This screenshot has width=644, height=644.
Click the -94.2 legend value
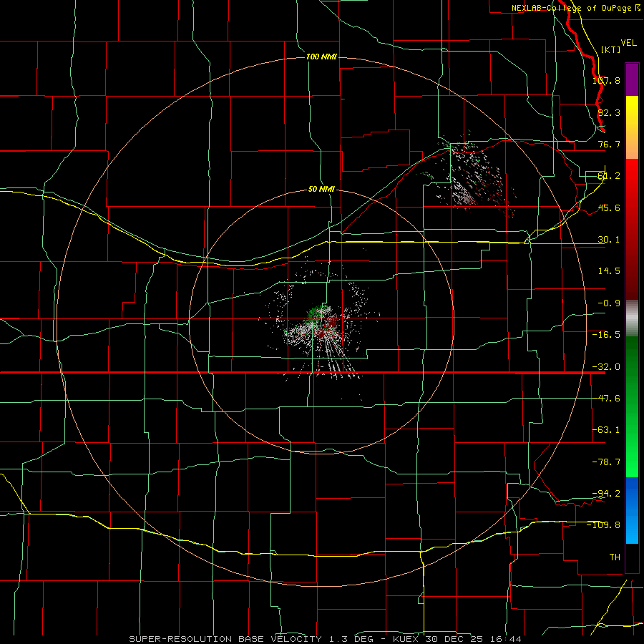pos(606,493)
